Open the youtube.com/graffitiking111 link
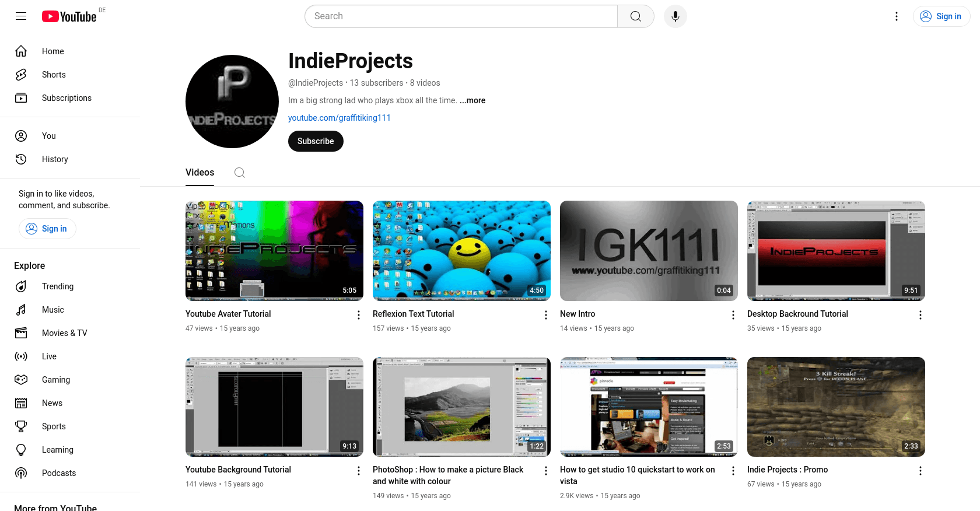 (x=339, y=118)
